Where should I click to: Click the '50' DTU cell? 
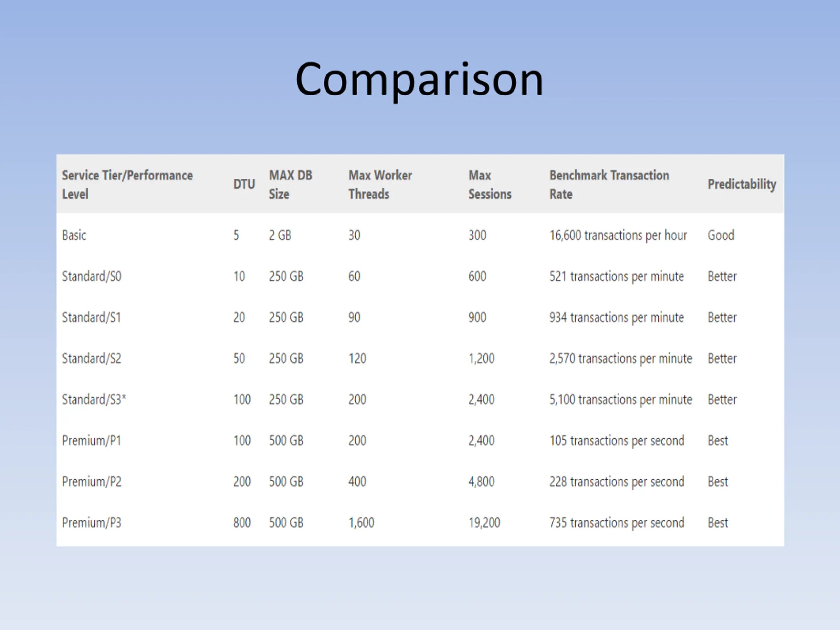[x=239, y=358]
